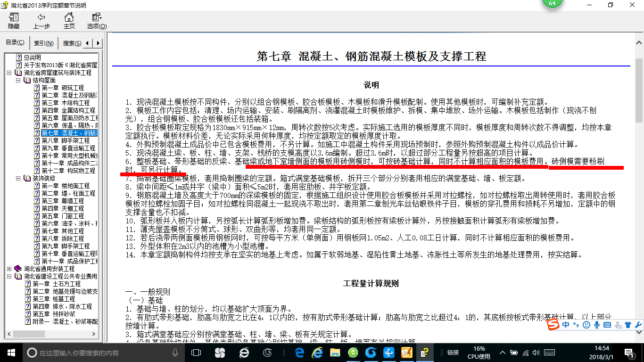The width and height of the screenshot is (644, 362).
Task: Switch to the Contents (目录) tab
Action: pyautogui.click(x=15, y=43)
